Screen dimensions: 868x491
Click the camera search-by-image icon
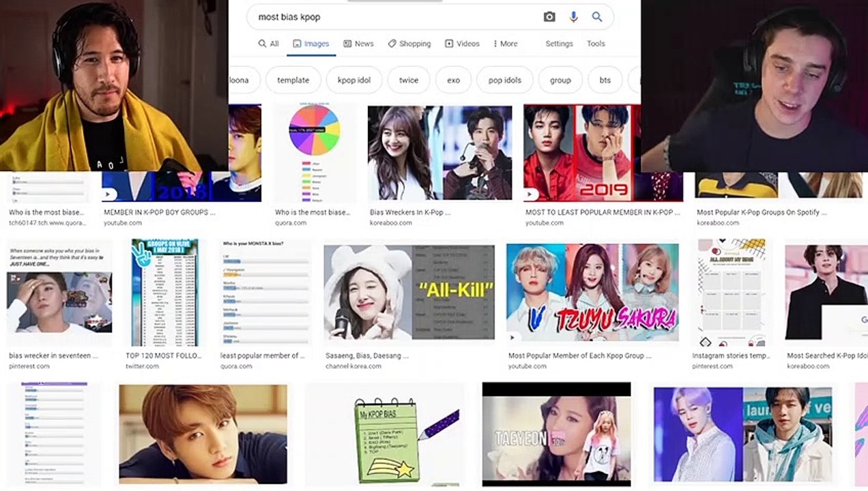coord(549,17)
